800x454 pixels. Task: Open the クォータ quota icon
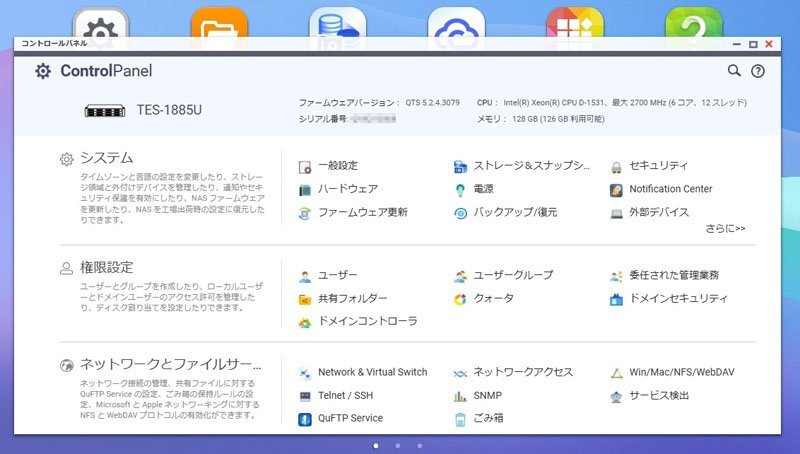tap(460, 299)
